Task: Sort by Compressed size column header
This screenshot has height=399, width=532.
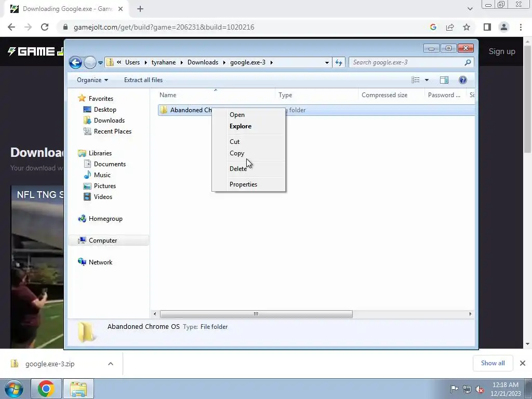Action: 391,96
